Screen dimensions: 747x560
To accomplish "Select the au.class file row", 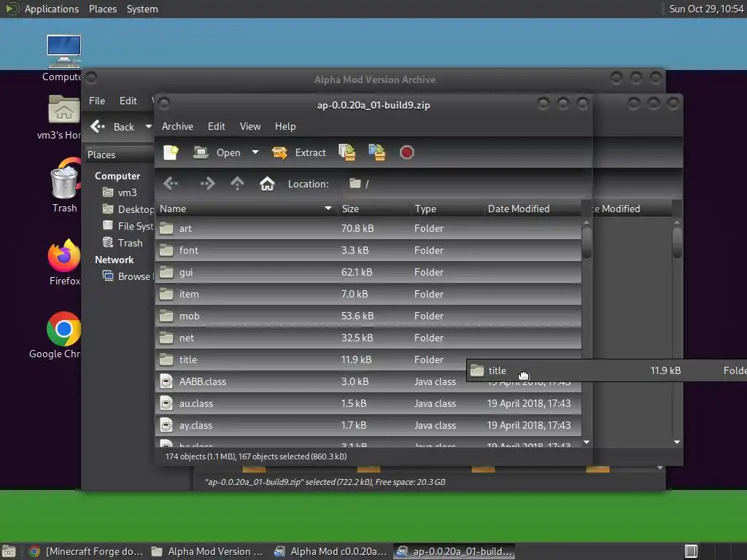I will pyautogui.click(x=368, y=404).
